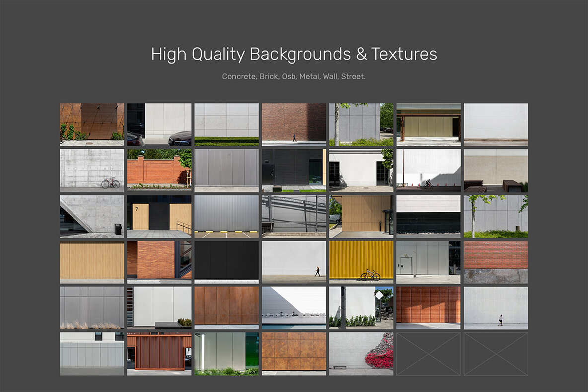588x392 pixels.
Task: Select the rusted corten steel panel texture
Action: click(226, 305)
